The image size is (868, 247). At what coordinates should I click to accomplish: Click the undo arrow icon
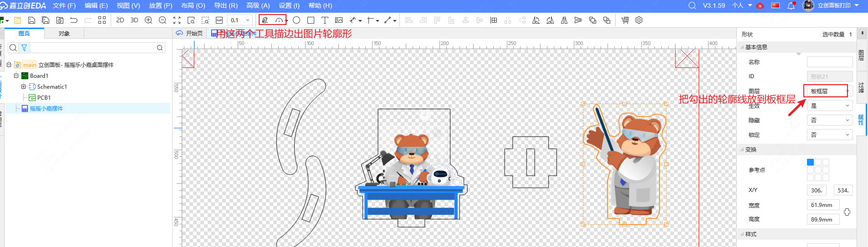[74, 20]
